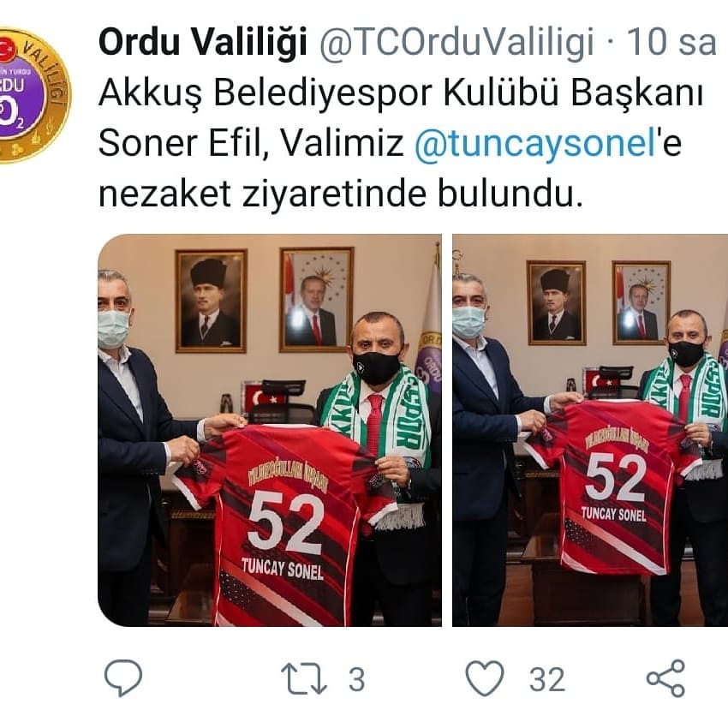Open the @tuncaysonel mention link

click(x=534, y=142)
